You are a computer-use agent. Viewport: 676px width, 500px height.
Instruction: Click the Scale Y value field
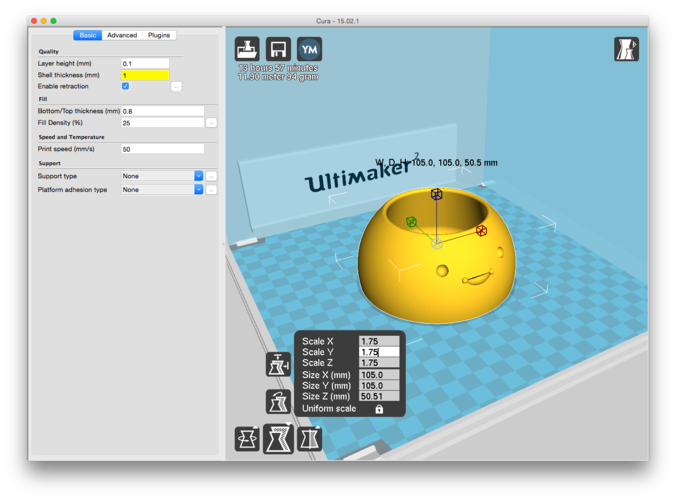379,352
